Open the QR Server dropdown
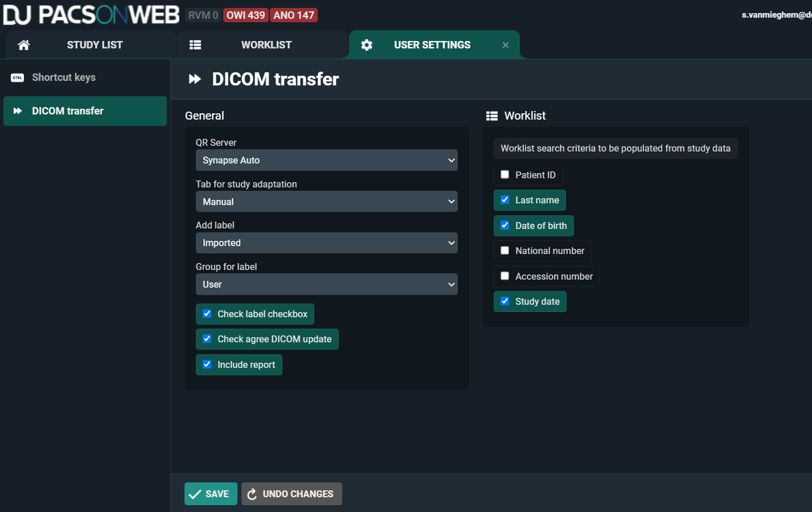 tap(326, 160)
